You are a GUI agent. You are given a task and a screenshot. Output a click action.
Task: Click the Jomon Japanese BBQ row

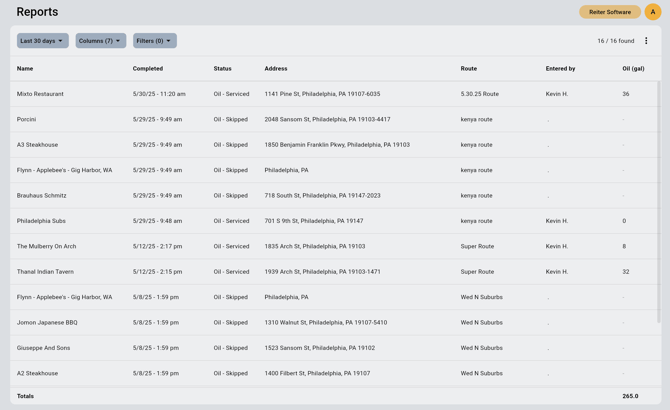coord(47,323)
